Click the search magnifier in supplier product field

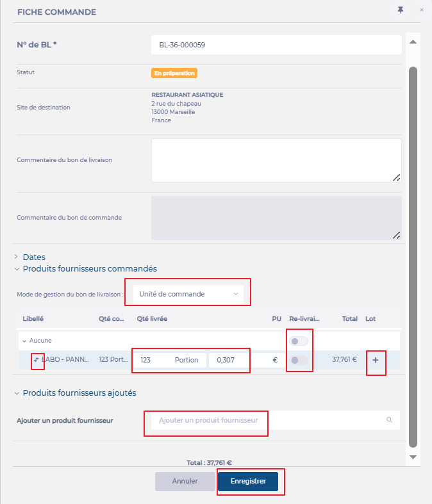389,420
